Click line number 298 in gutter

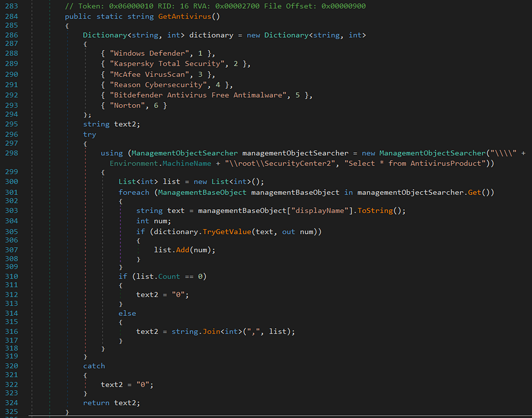(x=11, y=153)
